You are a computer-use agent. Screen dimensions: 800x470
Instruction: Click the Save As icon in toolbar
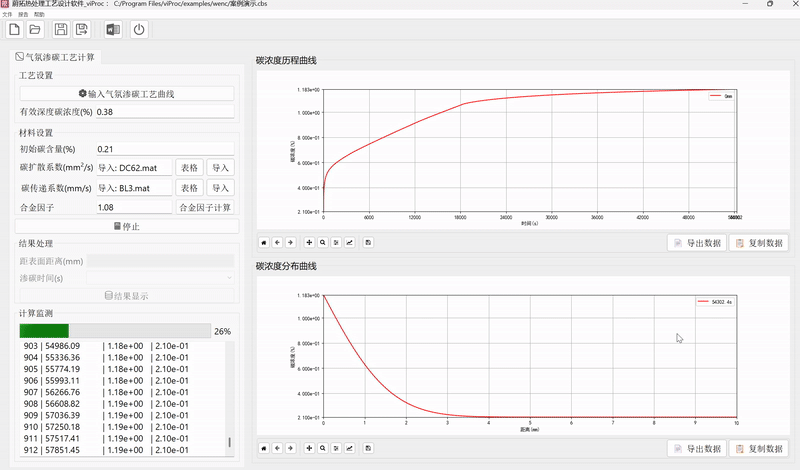(x=82, y=30)
